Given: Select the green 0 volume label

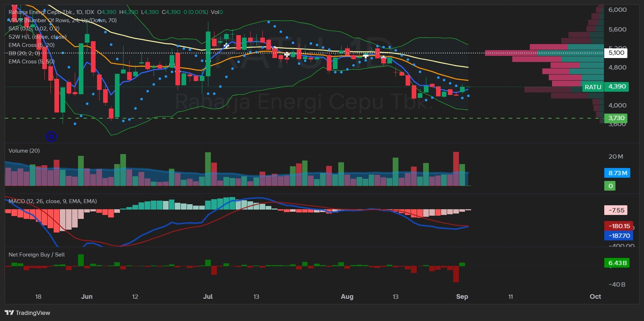Looking at the screenshot, I should pyautogui.click(x=610, y=186).
